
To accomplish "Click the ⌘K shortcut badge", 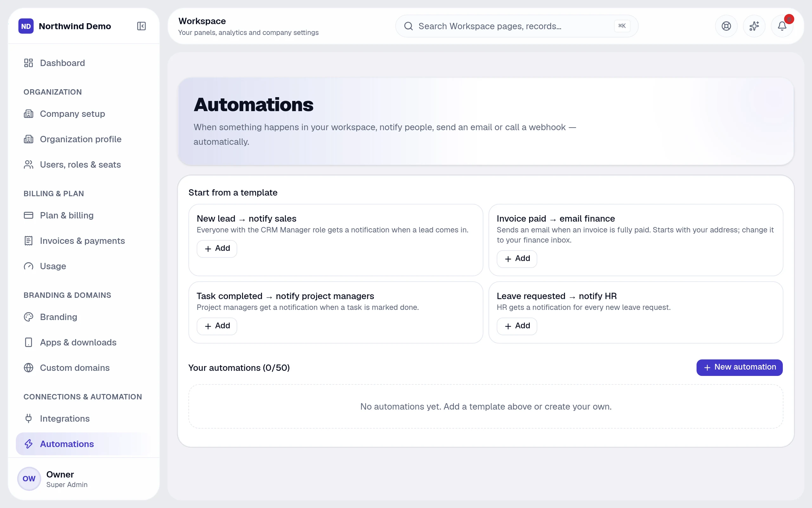I will [622, 26].
